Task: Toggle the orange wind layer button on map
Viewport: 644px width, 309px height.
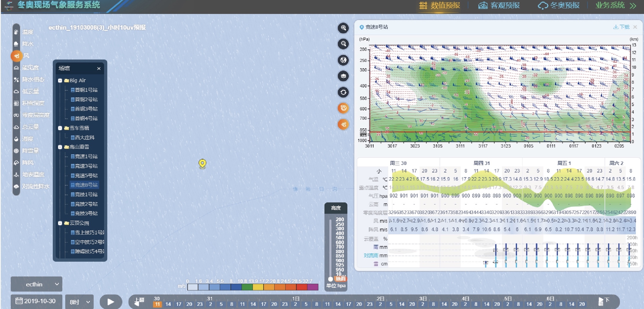Action: point(343,125)
